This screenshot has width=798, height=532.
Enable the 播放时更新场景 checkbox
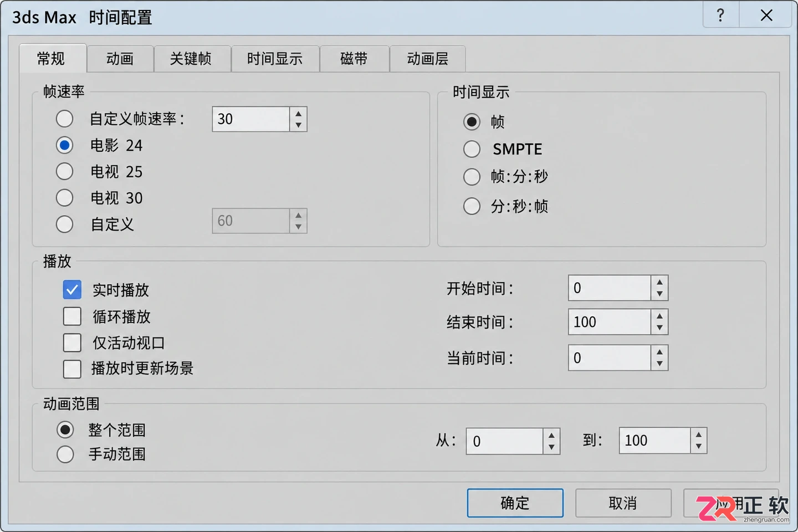pyautogui.click(x=72, y=369)
